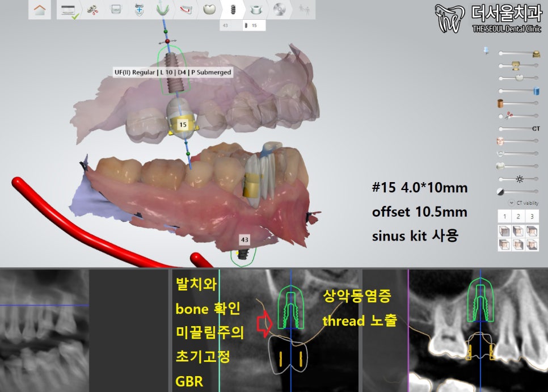Click the Home icon in the workflow bar
Viewport: 548px width, 392px height.
(x=40, y=10)
